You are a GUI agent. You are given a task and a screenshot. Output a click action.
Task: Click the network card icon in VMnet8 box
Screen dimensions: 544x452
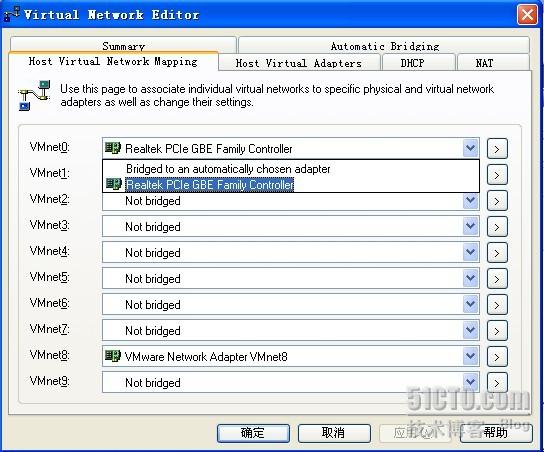pyautogui.click(x=113, y=356)
